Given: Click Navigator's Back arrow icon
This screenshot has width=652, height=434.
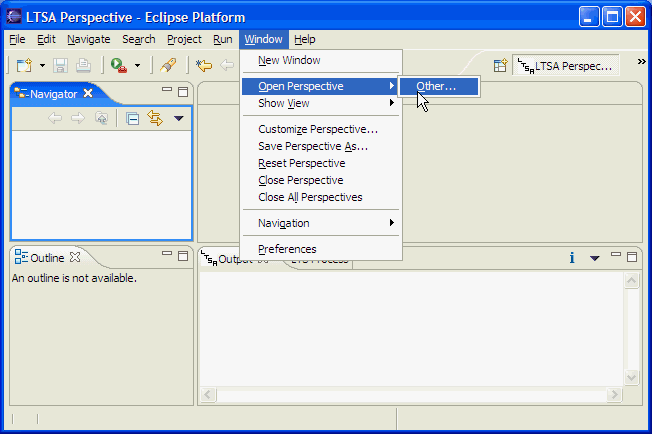Looking at the screenshot, I should click(55, 118).
